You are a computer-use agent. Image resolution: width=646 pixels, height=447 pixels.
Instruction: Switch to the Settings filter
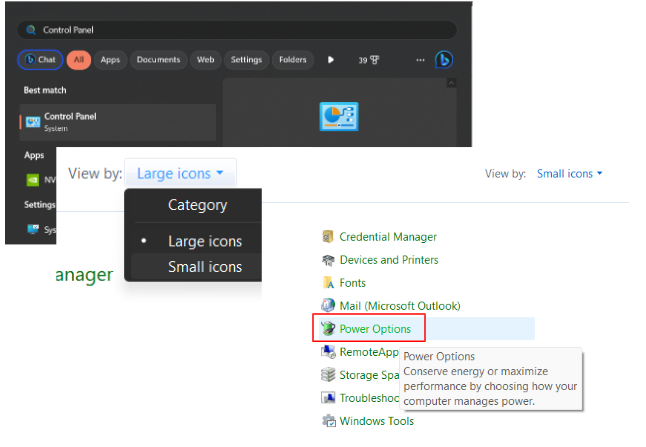pos(246,60)
